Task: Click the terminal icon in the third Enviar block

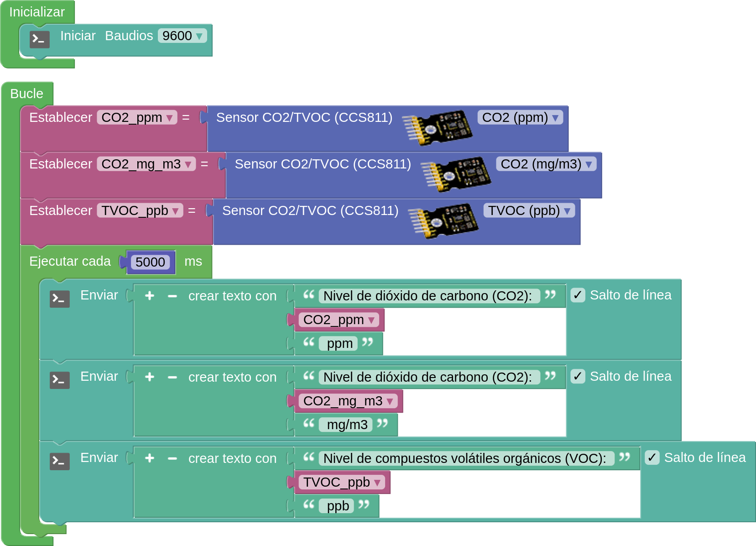Action: point(59,462)
